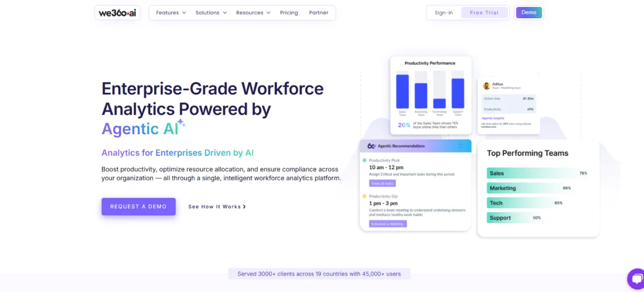The width and height of the screenshot is (644, 292).
Task: Click the chevron after See How It Works
Action: coord(245,207)
